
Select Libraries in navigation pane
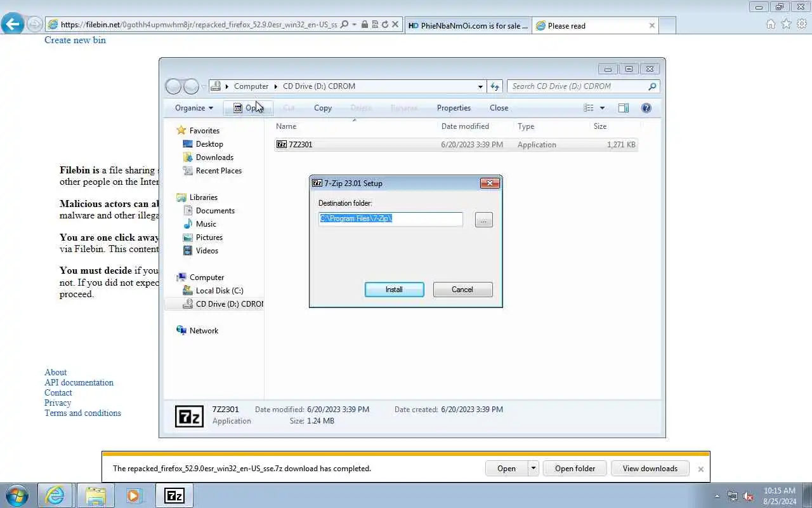click(x=204, y=197)
